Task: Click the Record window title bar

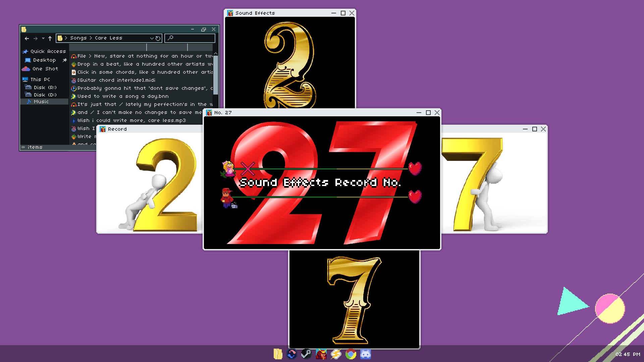Action: pyautogui.click(x=150, y=129)
